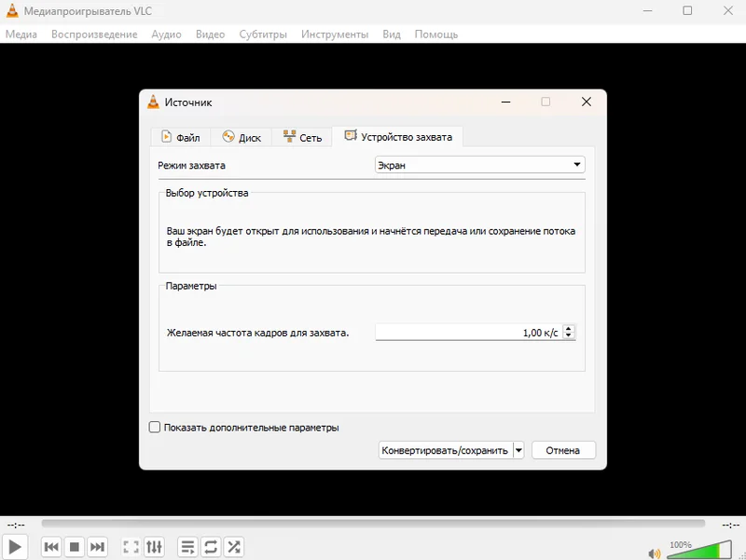Open the 'Инструменты' menu
The width and height of the screenshot is (746, 560).
[x=335, y=34]
